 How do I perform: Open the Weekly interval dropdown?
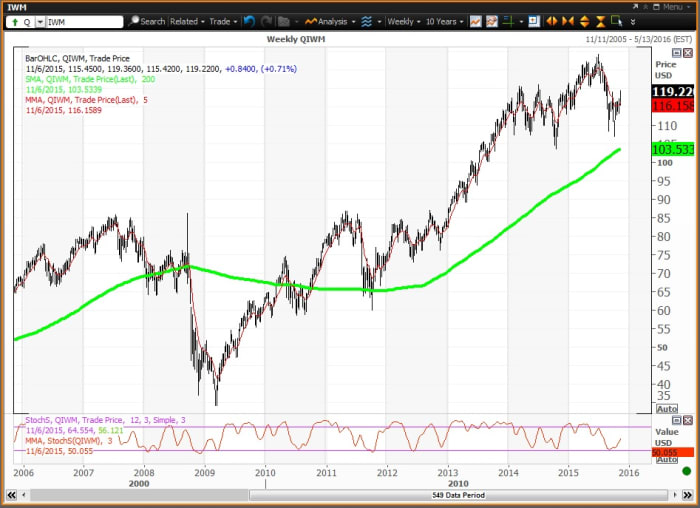coord(404,21)
